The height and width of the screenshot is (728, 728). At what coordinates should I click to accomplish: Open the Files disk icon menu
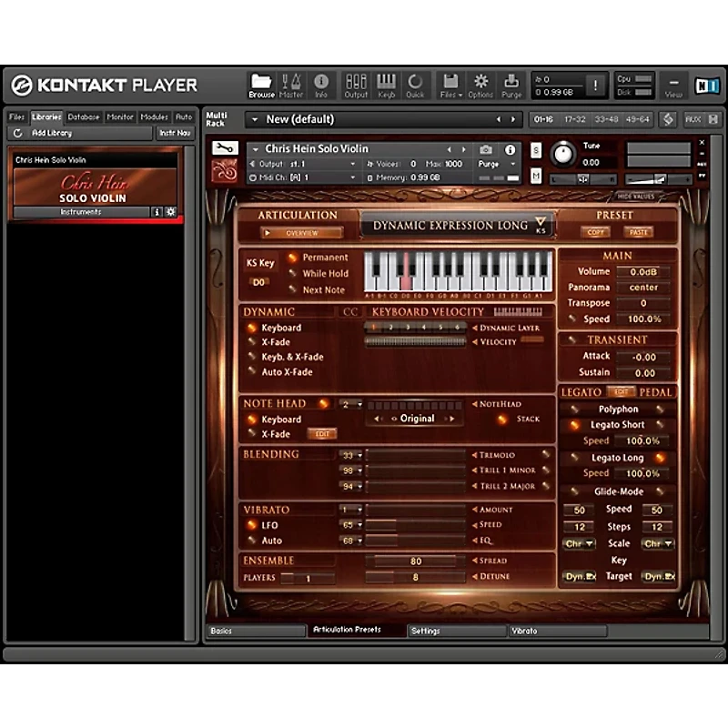(450, 86)
